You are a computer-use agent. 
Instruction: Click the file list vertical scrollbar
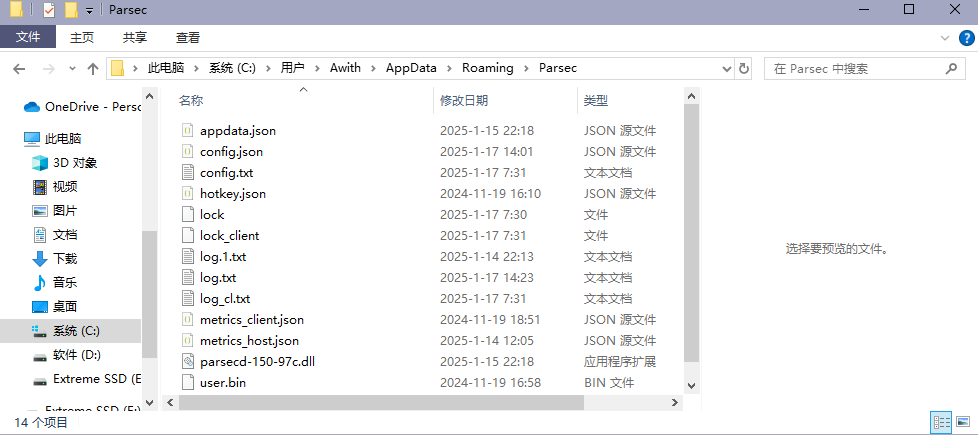point(691,233)
